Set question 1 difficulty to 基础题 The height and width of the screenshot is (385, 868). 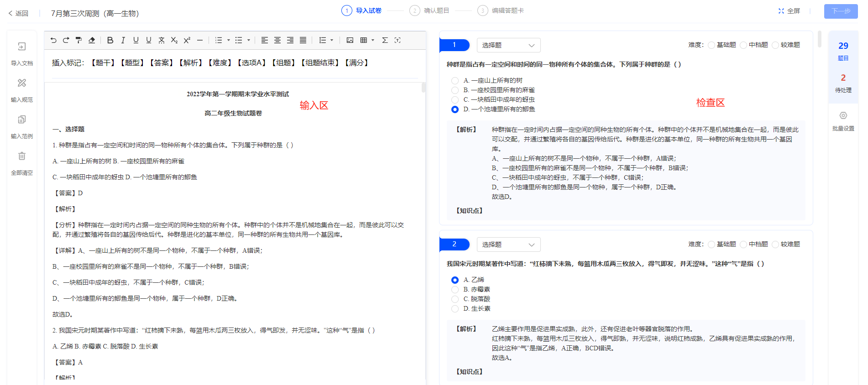(x=711, y=45)
